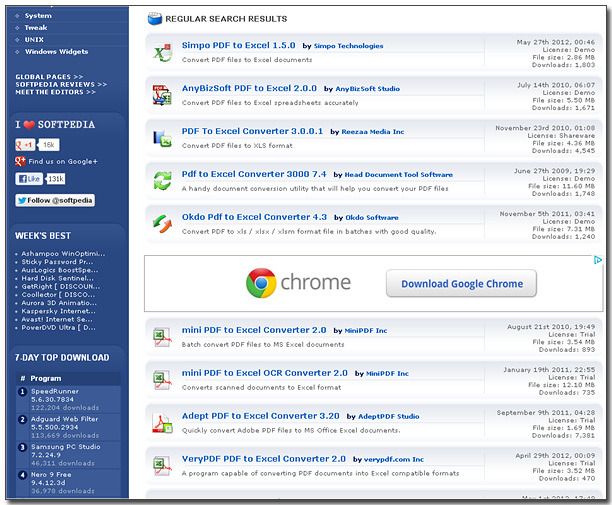This screenshot has width=612, height=505.
Task: Click the 'Downloads: 7,381' text for Adept PDF
Action: pos(563,436)
